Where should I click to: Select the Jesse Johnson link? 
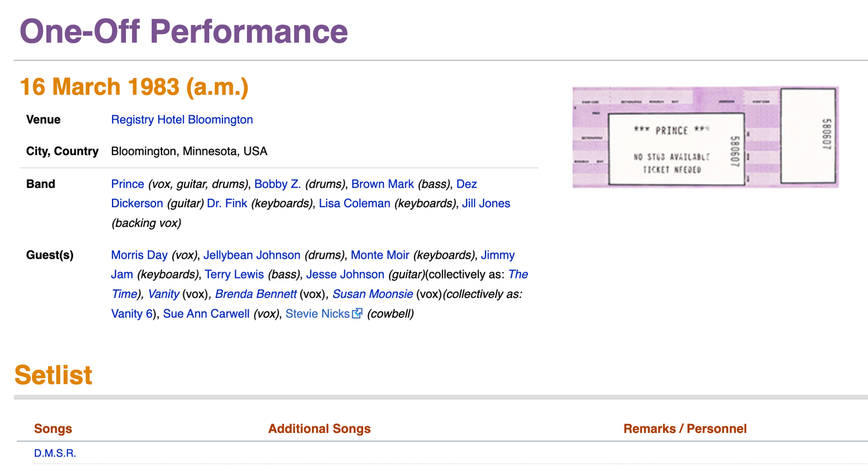(x=345, y=274)
